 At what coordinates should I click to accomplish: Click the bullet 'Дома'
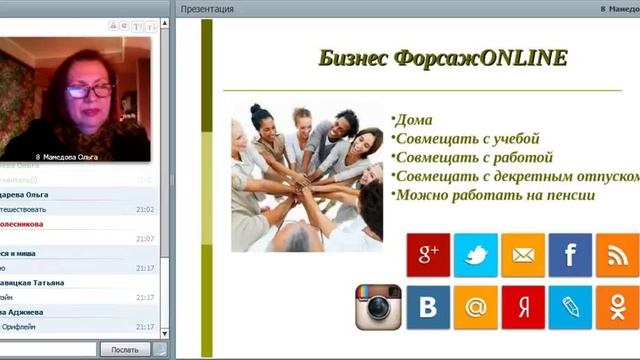pos(413,120)
